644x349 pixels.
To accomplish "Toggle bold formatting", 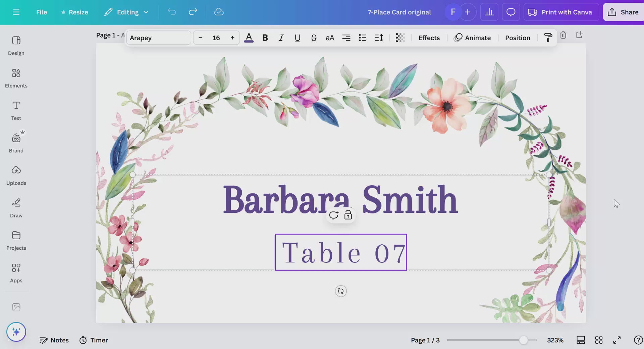I will pos(265,38).
